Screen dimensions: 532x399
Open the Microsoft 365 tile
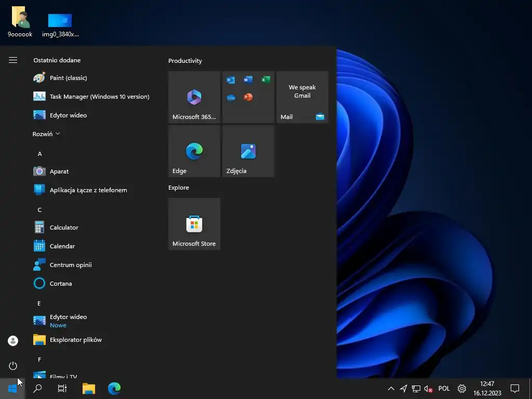click(194, 97)
